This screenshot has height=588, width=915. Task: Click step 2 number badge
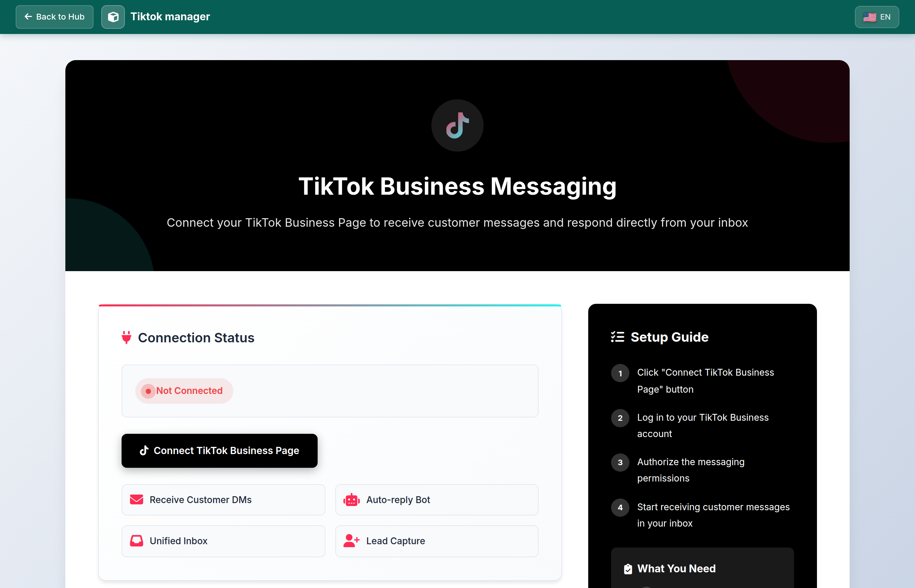620,418
